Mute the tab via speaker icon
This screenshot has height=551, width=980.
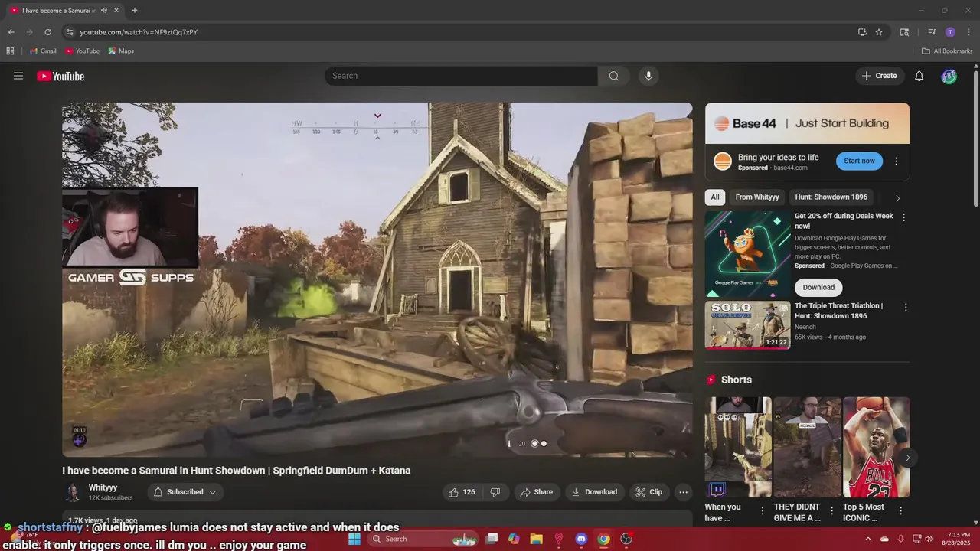click(104, 11)
